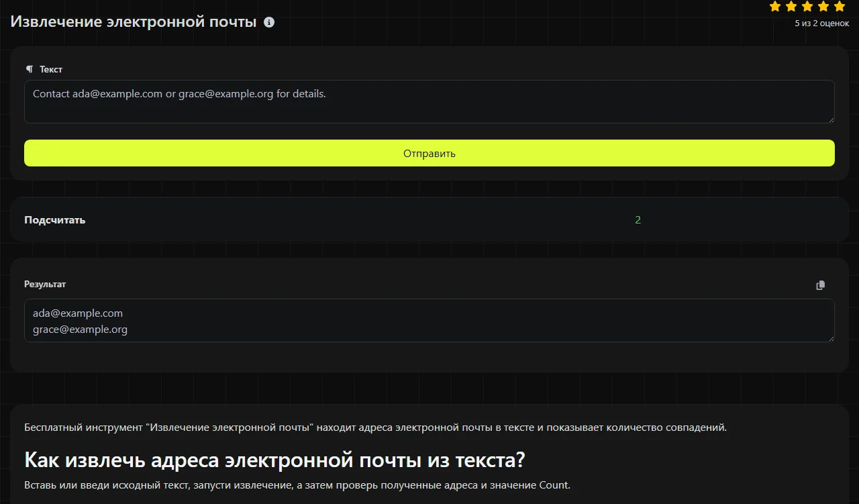Click the Подсчитать label
This screenshot has width=859, height=504.
(x=55, y=220)
